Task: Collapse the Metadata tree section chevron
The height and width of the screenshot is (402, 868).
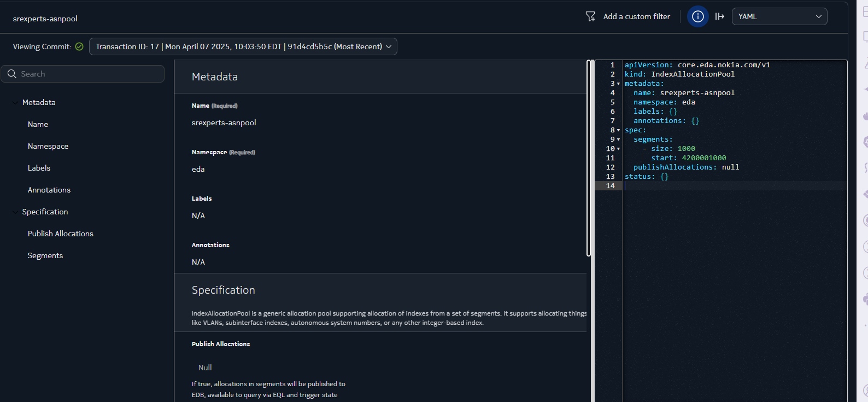Action: tap(15, 102)
